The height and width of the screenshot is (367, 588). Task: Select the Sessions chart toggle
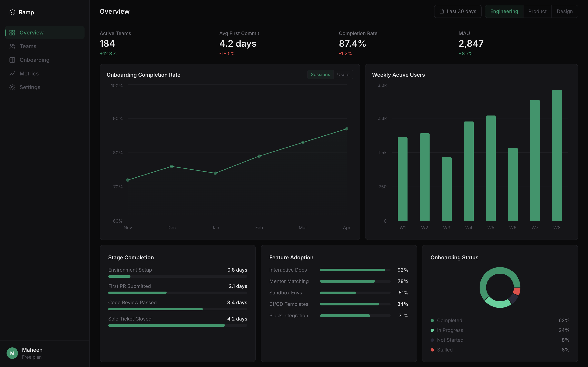[321, 74]
